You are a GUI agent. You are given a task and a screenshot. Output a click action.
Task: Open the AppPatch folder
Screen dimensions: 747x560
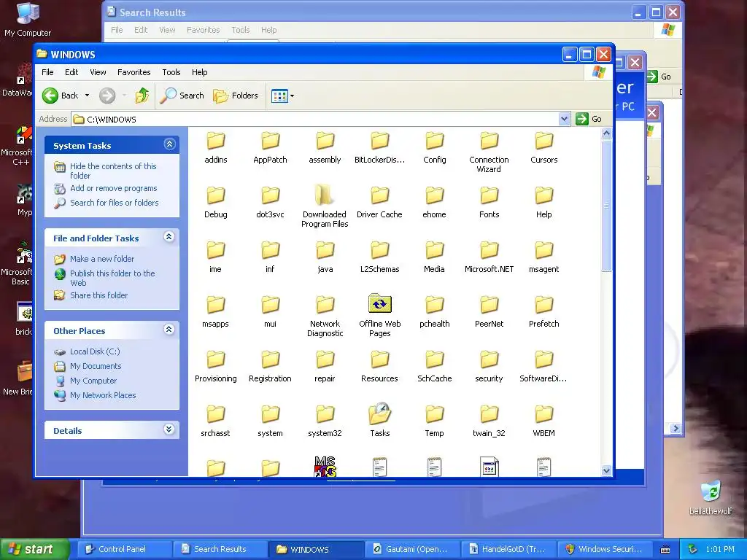(270, 148)
